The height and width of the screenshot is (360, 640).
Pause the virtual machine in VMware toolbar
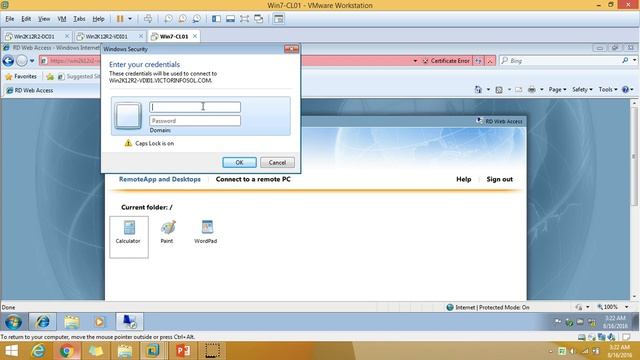coord(120,19)
